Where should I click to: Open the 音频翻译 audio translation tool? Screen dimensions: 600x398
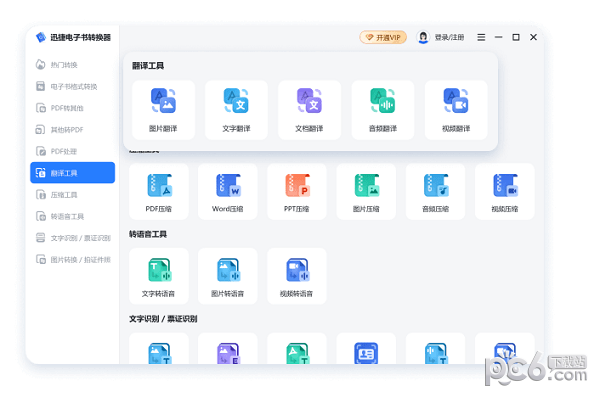[383, 110]
